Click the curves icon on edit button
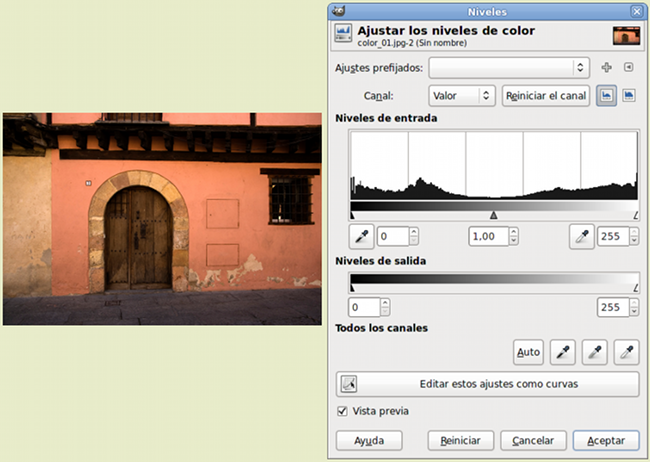Screen dimensions: 650x462 tap(349, 384)
